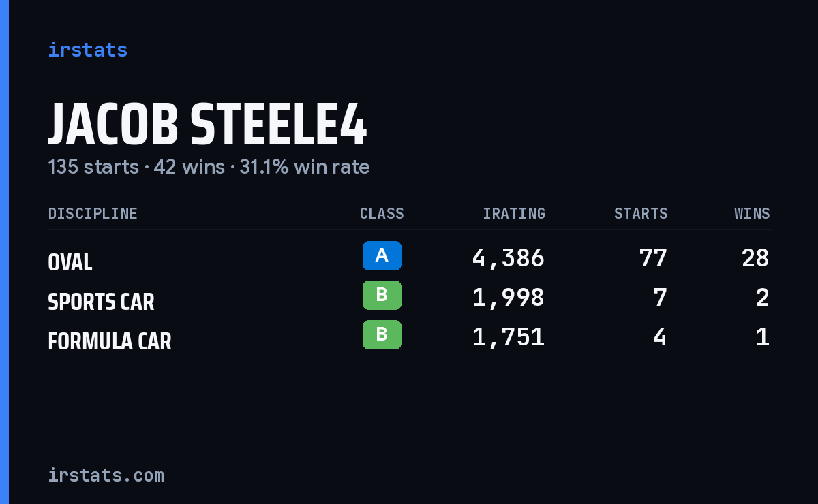818x504 pixels.
Task: Select the Sports Car discipline row
Action: click(x=409, y=298)
